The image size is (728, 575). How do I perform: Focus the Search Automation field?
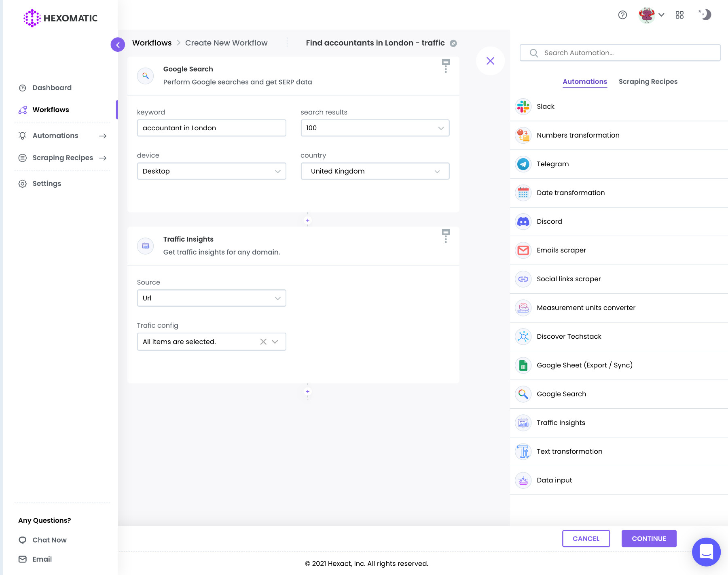pyautogui.click(x=620, y=53)
